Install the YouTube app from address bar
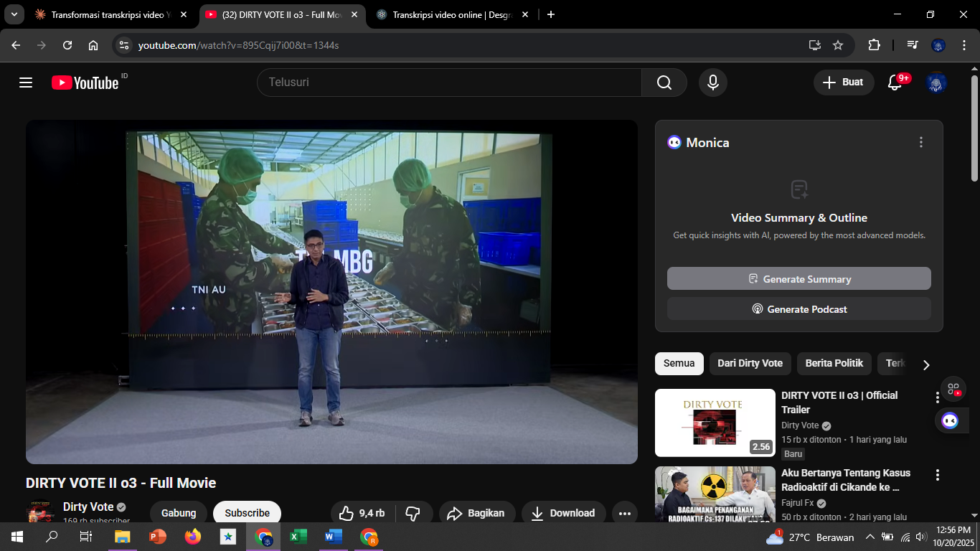 tap(814, 45)
